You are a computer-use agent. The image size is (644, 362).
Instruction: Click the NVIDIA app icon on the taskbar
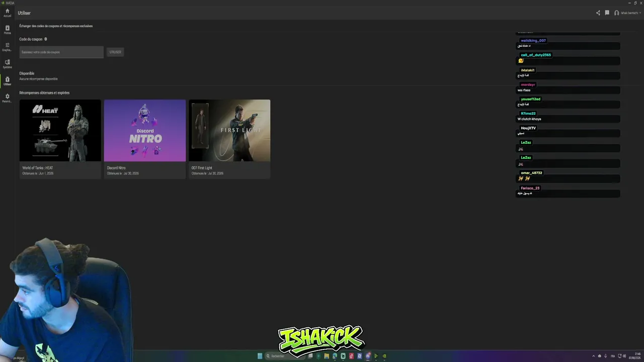(x=384, y=356)
